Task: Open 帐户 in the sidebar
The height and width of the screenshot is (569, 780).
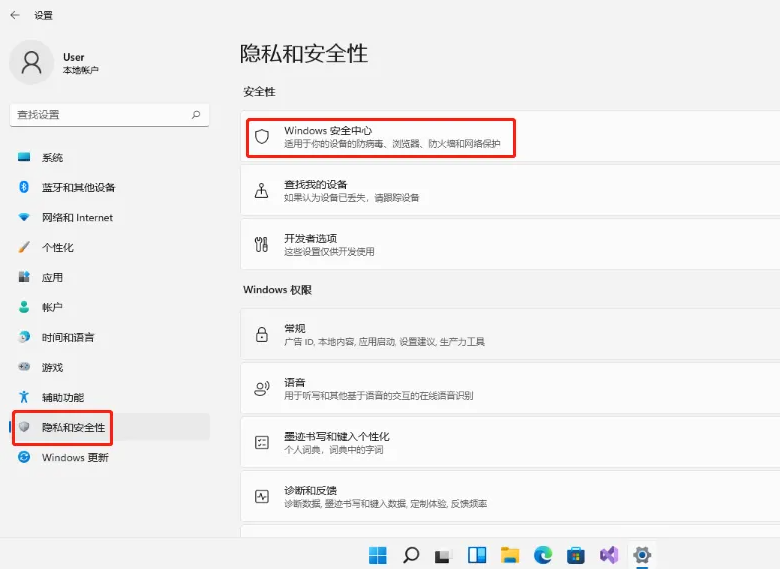Action: 109,307
